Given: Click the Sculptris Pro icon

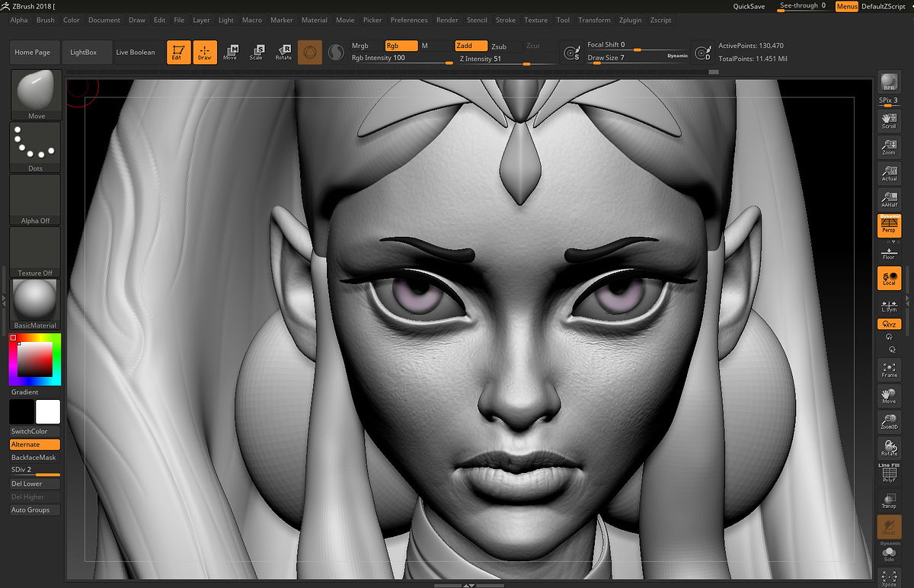Looking at the screenshot, I should tap(336, 53).
